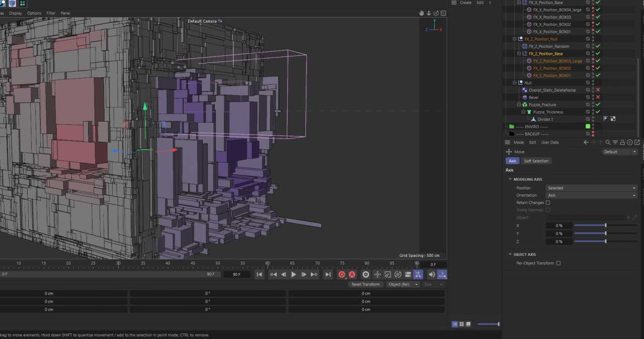Enable the Per-Object Transform checkbox
Viewport: 644px width, 339px height.
click(x=558, y=263)
